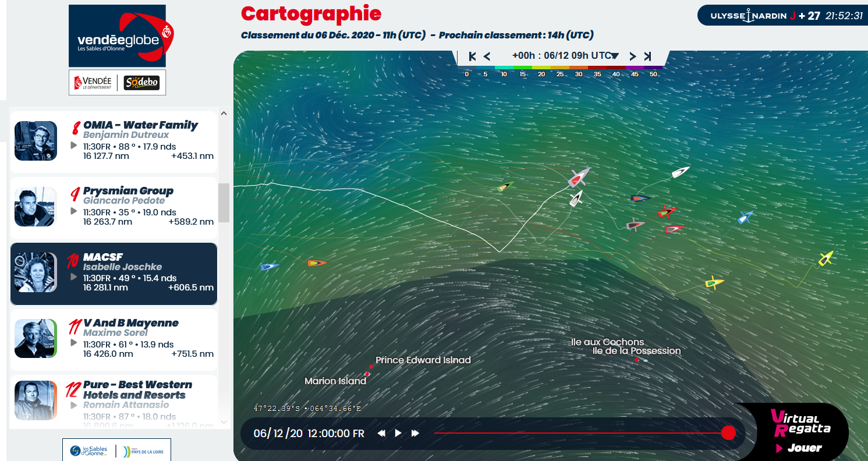The width and height of the screenshot is (868, 461).
Task: Expand OMIA - Water Family details triangle
Action: click(73, 145)
